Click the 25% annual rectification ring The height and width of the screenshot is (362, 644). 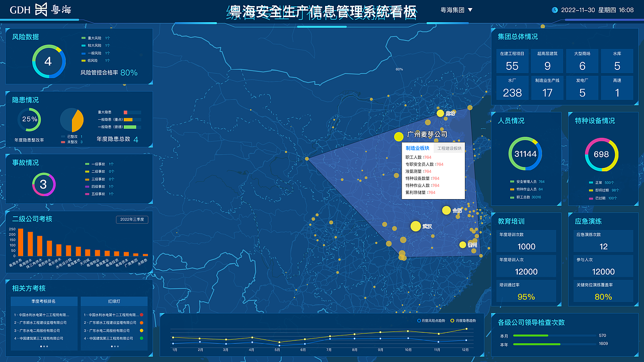(x=29, y=119)
